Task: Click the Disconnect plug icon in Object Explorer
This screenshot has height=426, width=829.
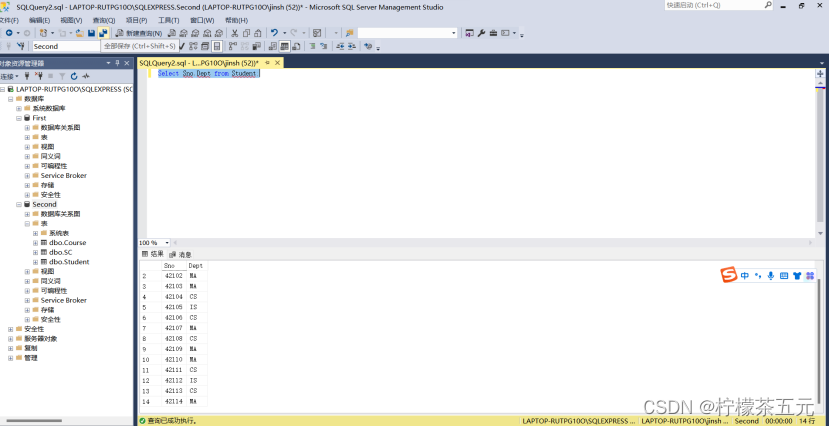Action: click(39, 76)
